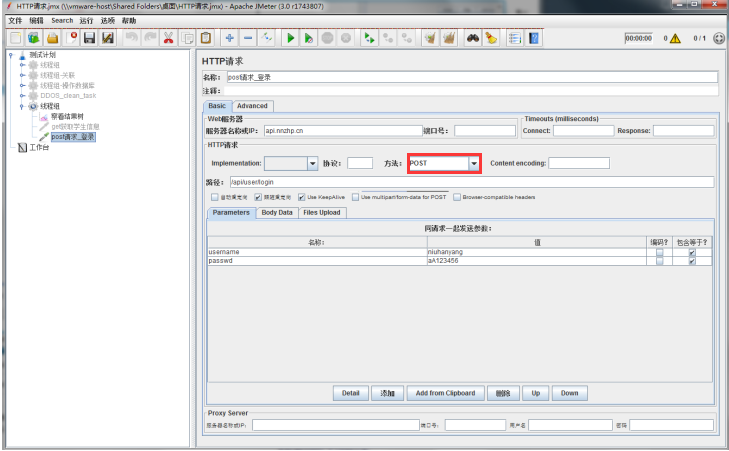Expand the greyed-out first 线程组 node

22,65
